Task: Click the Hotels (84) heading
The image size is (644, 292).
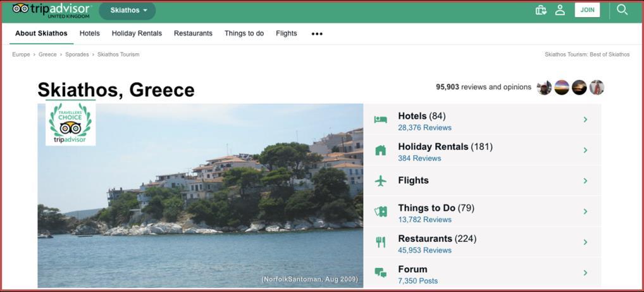Action: pyautogui.click(x=422, y=116)
